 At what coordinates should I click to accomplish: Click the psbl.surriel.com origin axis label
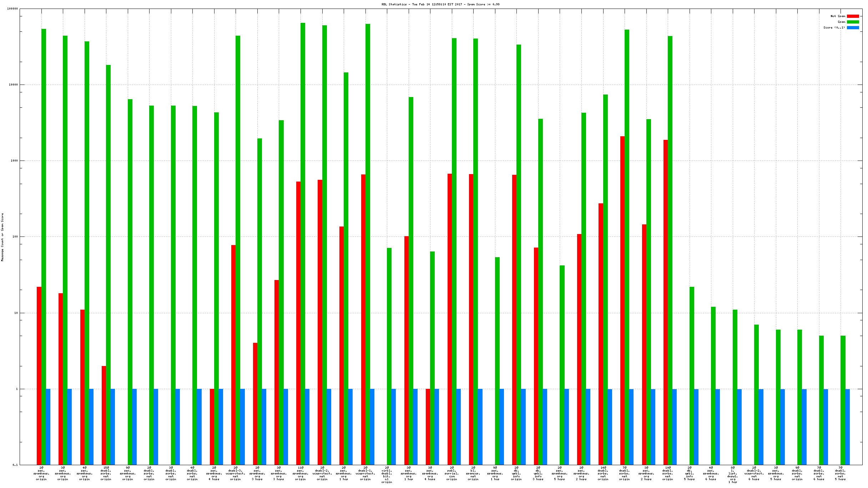click(x=451, y=473)
